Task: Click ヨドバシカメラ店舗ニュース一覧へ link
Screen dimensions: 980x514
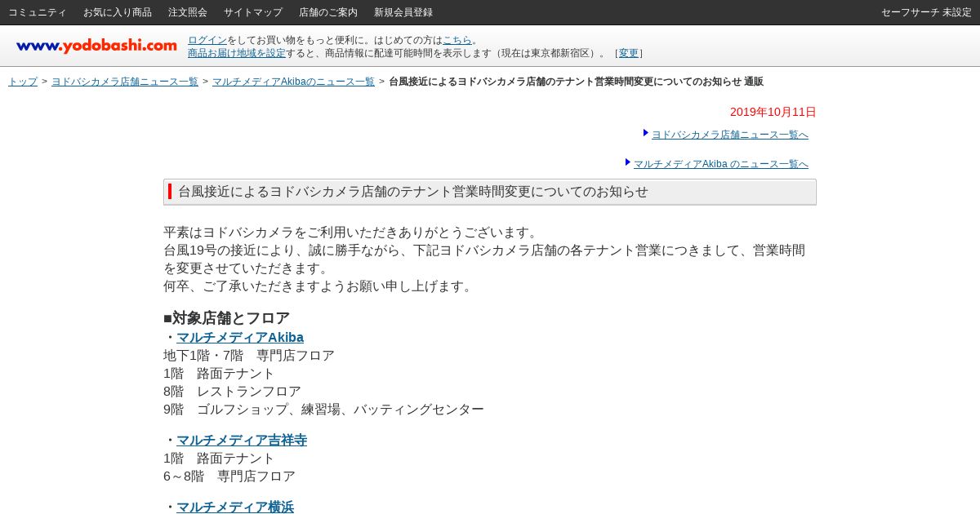Action: 730,135
